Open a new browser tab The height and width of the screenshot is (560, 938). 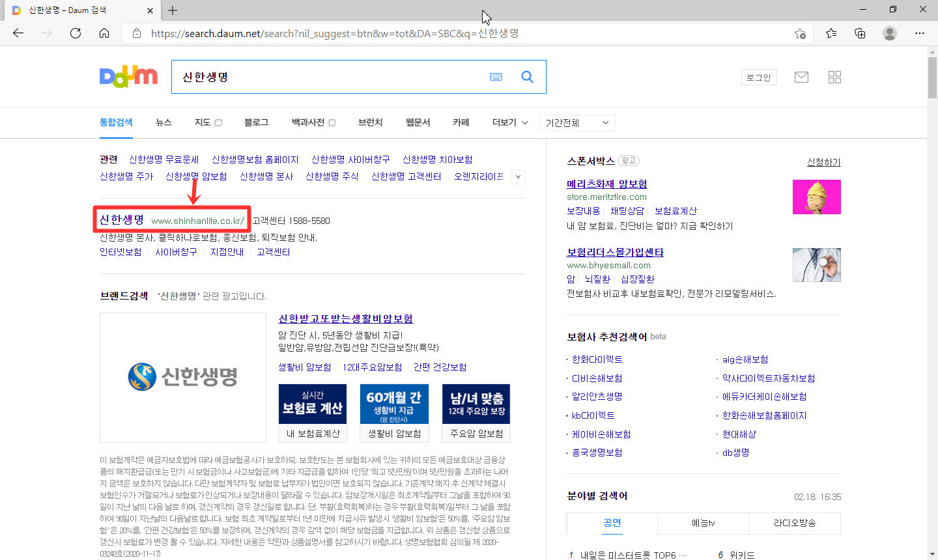coord(173,10)
